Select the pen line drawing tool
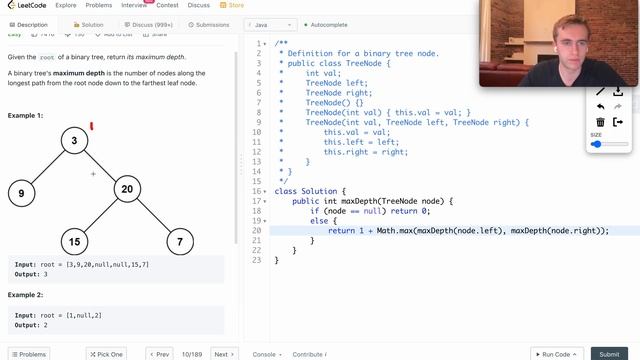 (600, 92)
